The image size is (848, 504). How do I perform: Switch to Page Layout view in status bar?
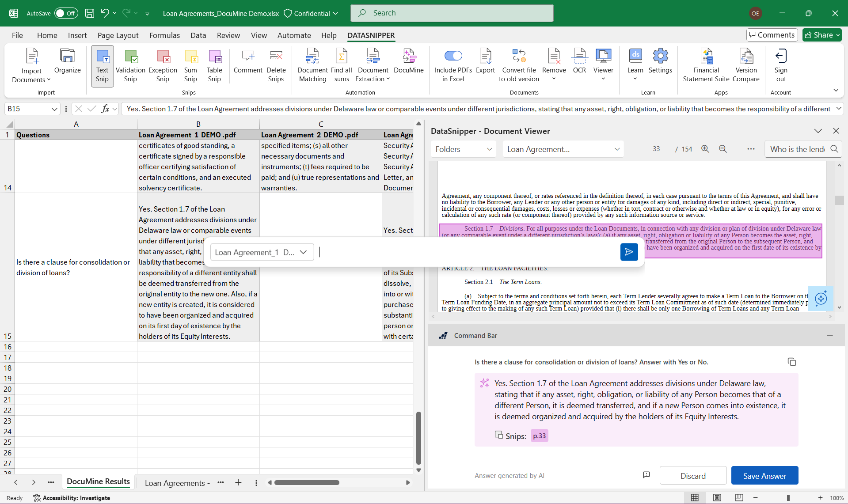click(717, 498)
